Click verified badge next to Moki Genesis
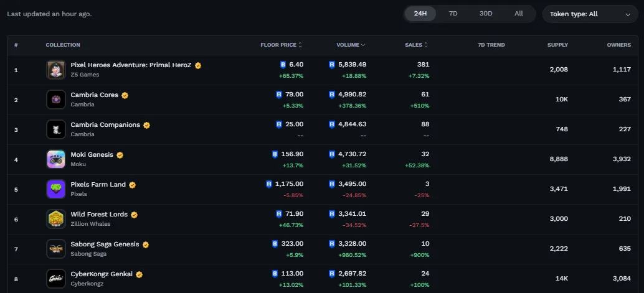The width and height of the screenshot is (644, 293). click(120, 155)
